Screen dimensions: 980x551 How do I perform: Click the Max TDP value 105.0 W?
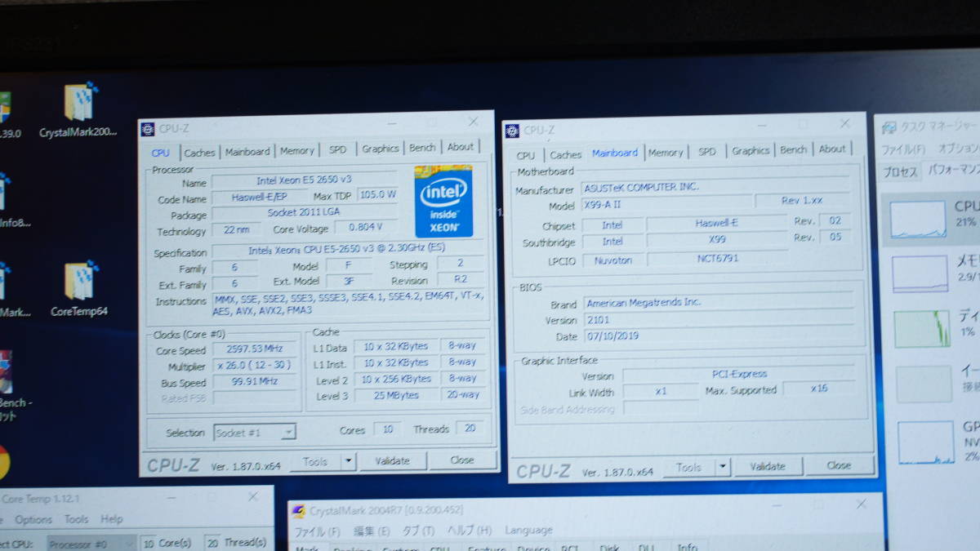click(377, 196)
